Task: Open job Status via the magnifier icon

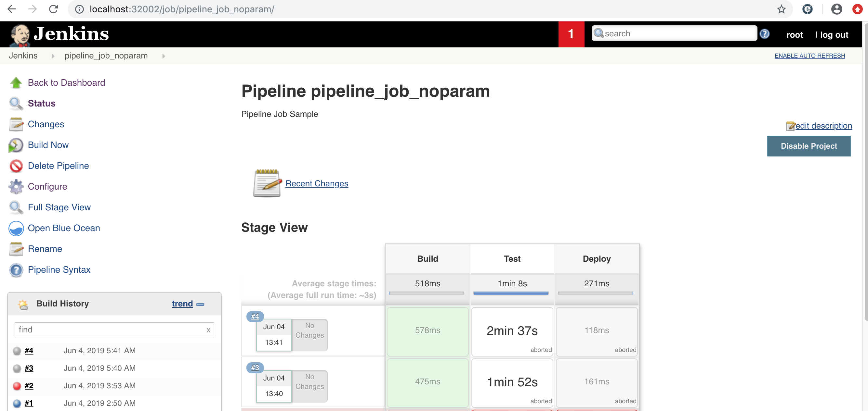Action: coord(16,103)
